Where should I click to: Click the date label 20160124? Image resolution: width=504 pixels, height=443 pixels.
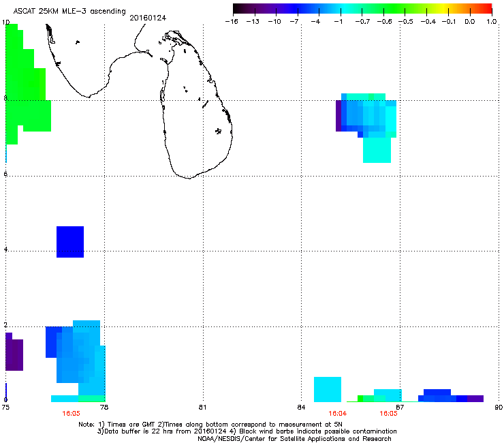(148, 18)
